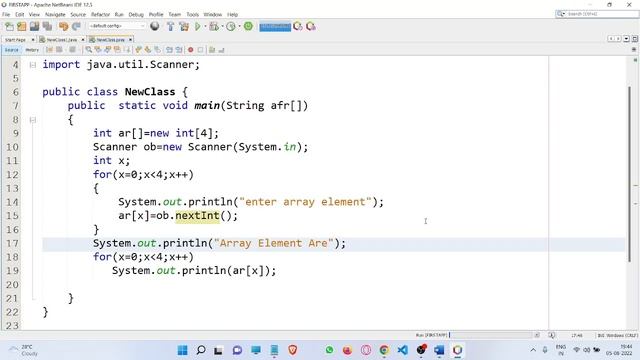
Task: Click the comment icon in editor toolbar
Action: 212,50
